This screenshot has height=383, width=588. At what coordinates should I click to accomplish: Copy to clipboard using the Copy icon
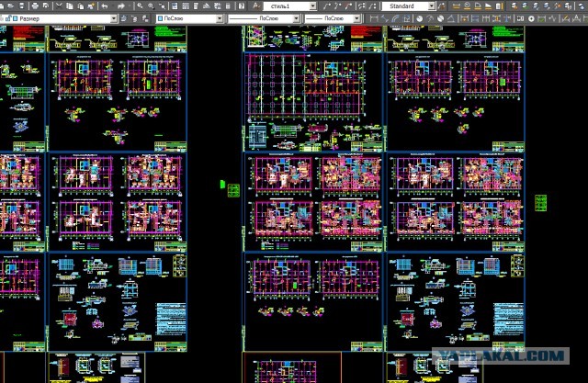[70, 6]
